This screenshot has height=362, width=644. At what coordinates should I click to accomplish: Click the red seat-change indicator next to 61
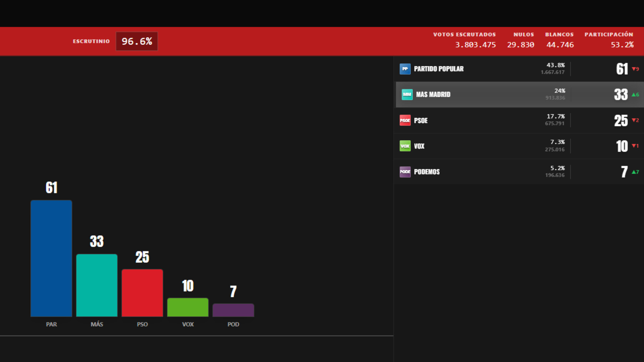coord(636,69)
